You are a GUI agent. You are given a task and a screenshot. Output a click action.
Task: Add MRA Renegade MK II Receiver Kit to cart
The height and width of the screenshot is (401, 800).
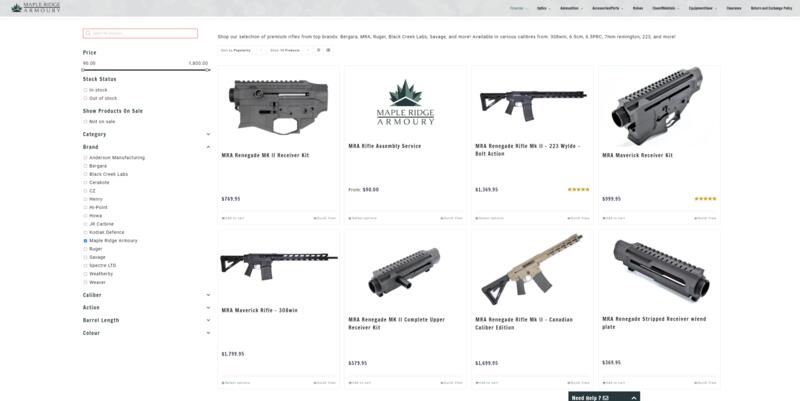(x=233, y=218)
